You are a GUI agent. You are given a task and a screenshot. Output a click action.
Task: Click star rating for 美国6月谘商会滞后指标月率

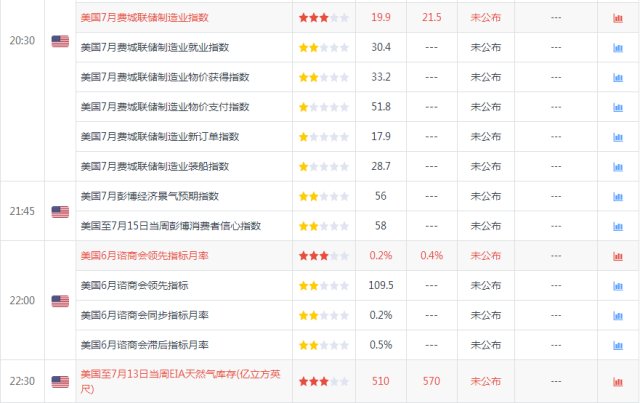(x=324, y=345)
